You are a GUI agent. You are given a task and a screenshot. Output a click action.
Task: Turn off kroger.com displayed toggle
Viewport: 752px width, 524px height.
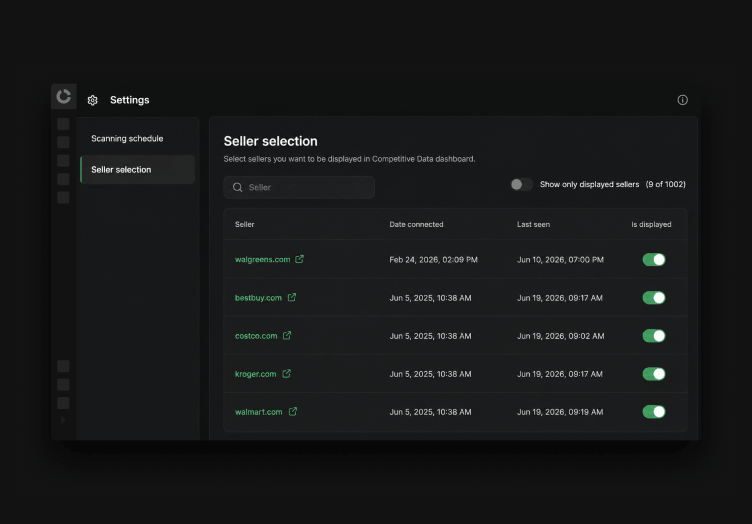(x=654, y=374)
